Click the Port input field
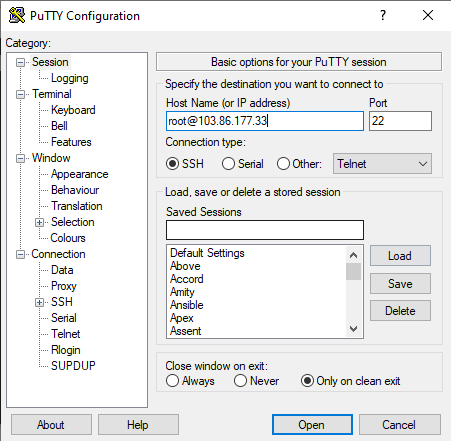 pyautogui.click(x=400, y=121)
